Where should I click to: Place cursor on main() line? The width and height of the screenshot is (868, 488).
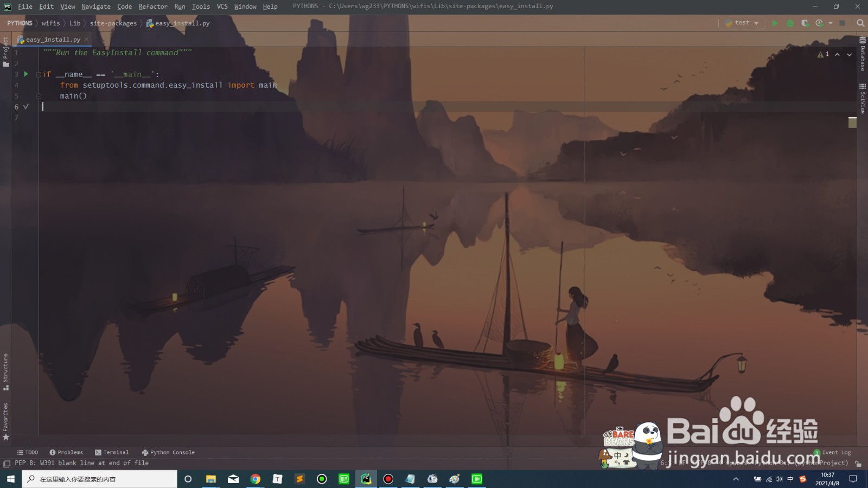[73, 96]
